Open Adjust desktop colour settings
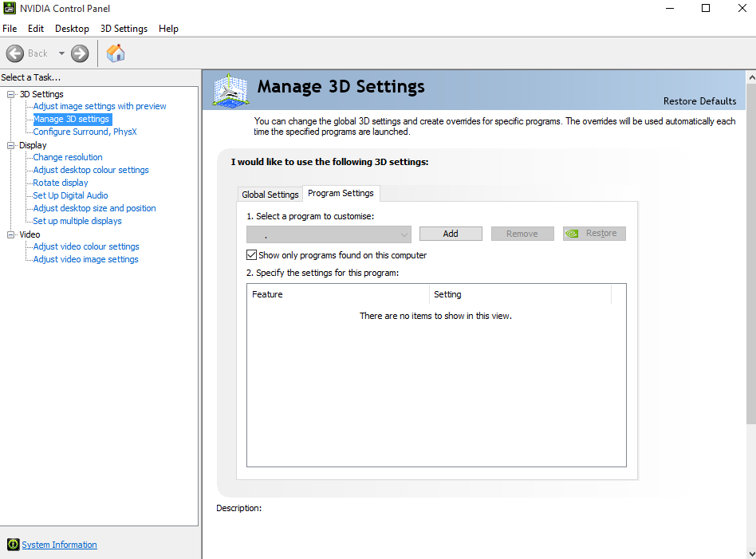Viewport: 756px width, 559px height. (91, 170)
